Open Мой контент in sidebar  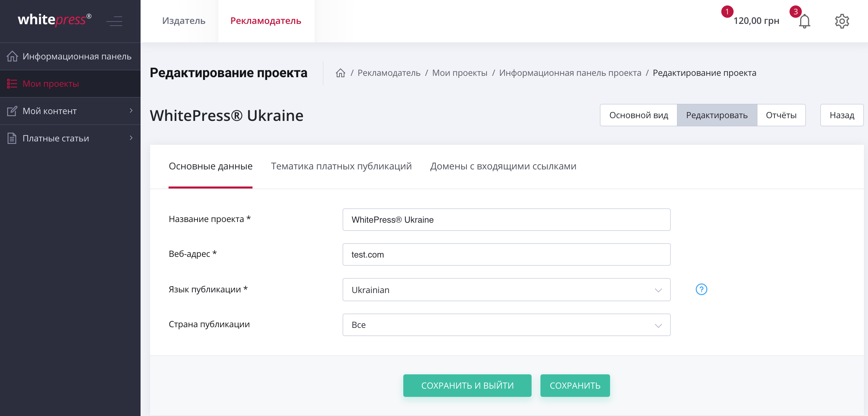click(70, 111)
